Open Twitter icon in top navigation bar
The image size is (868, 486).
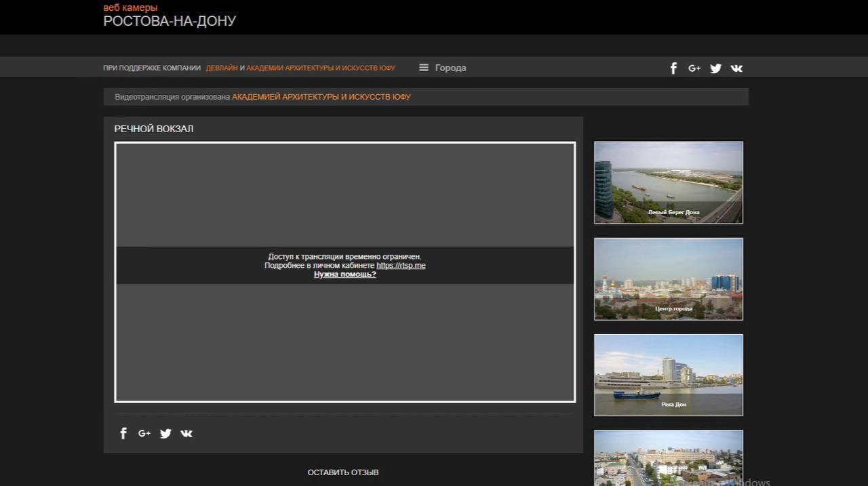[715, 68]
